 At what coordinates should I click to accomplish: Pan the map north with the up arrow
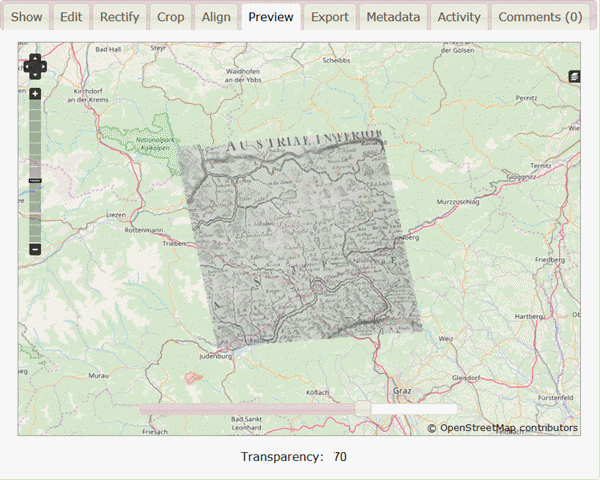35,58
